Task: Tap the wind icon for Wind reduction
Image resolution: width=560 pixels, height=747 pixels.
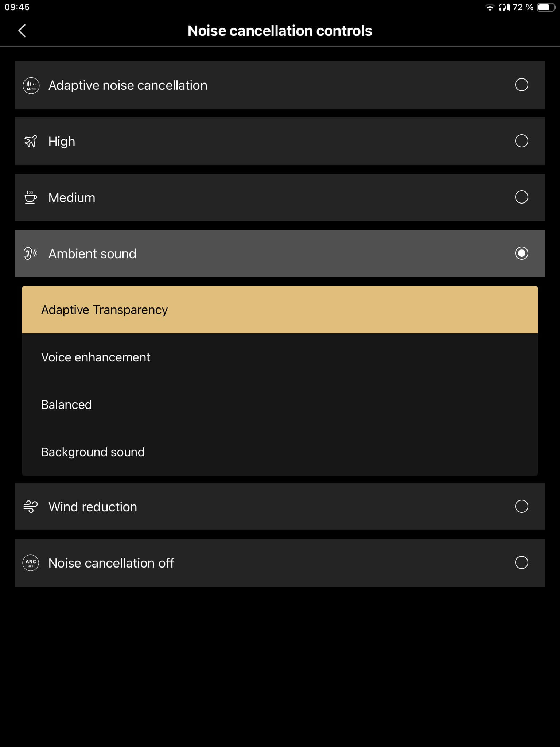Action: (x=31, y=507)
